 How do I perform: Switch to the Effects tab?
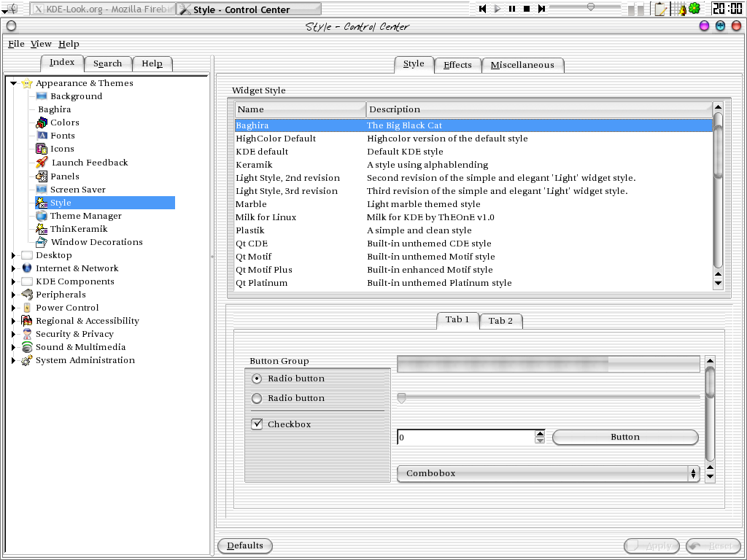(x=457, y=65)
